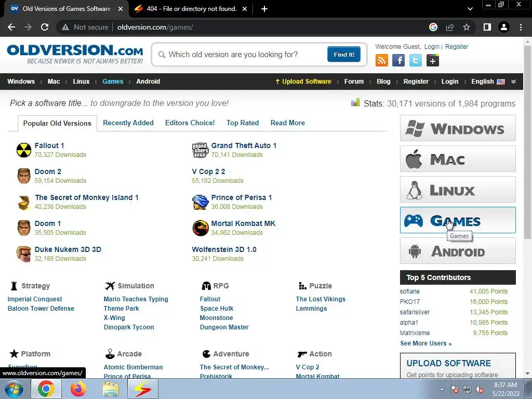Open the Doom 2 face icon
The image size is (532, 399).
(x=24, y=176)
